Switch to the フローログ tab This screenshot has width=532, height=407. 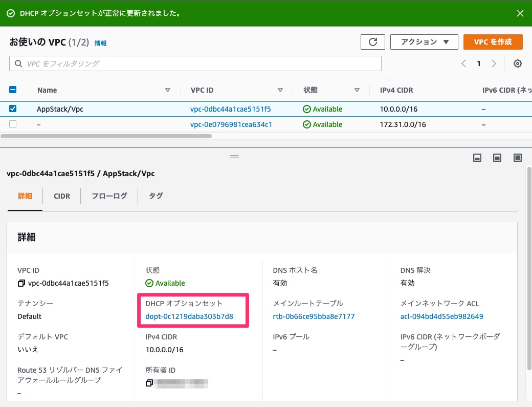click(x=108, y=196)
